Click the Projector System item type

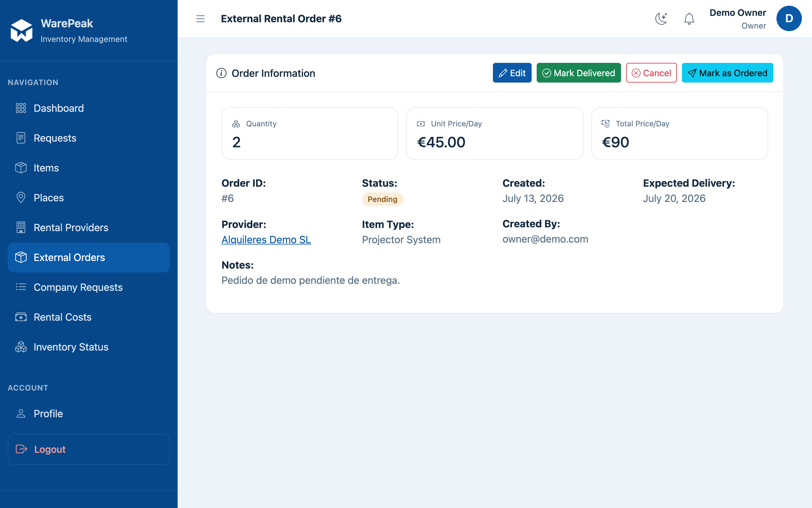pyautogui.click(x=401, y=239)
